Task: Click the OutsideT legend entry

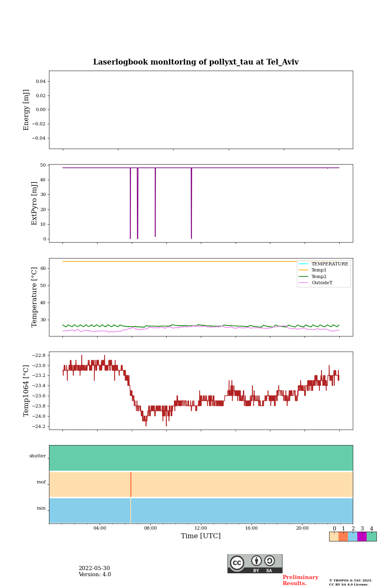Action: click(x=316, y=283)
